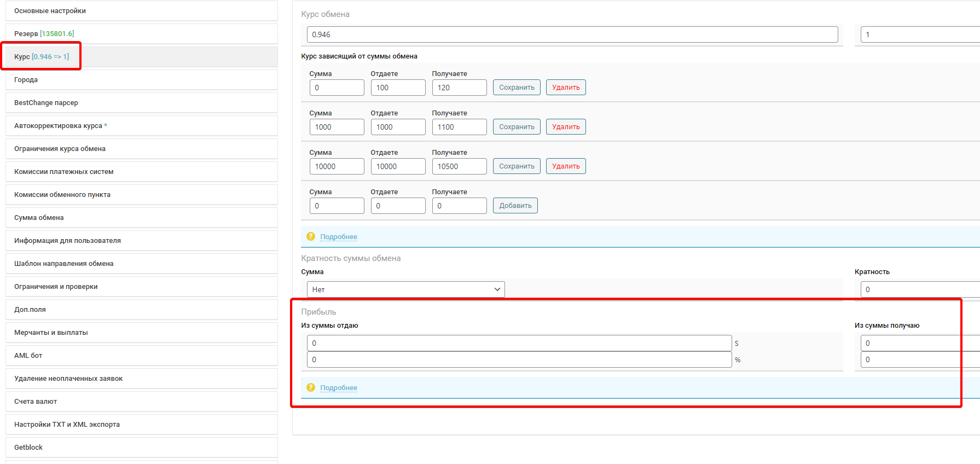Select Автокорректировка курса menu item

point(141,125)
